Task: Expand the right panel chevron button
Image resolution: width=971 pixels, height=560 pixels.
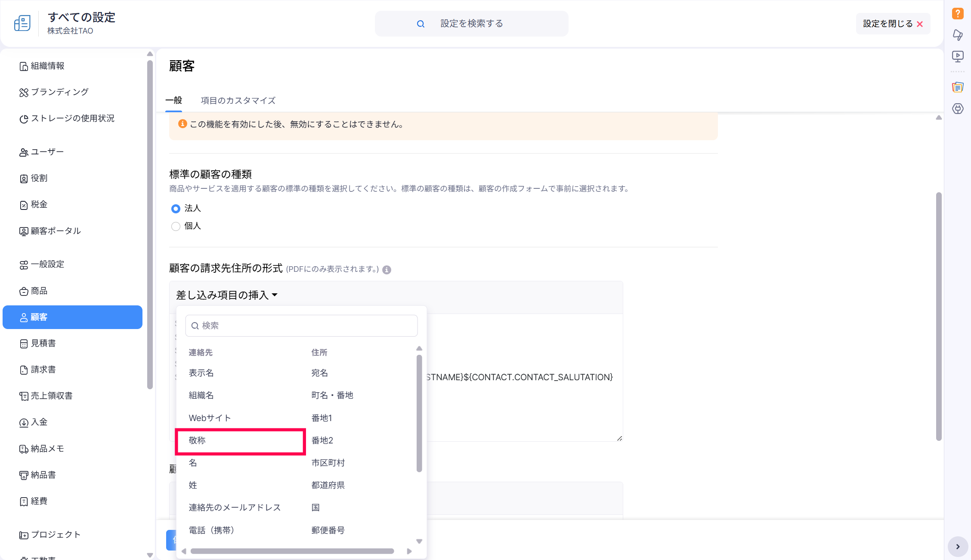Action: coord(958,547)
